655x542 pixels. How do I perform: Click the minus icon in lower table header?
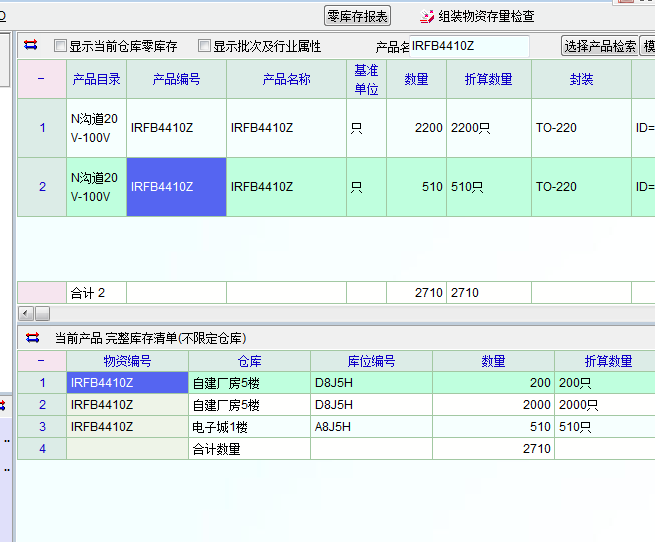pos(41,361)
